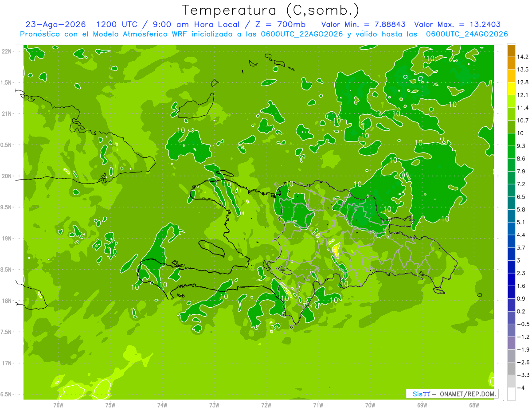
Task: Click the colorbar value "5.8"
Action: coord(521,209)
